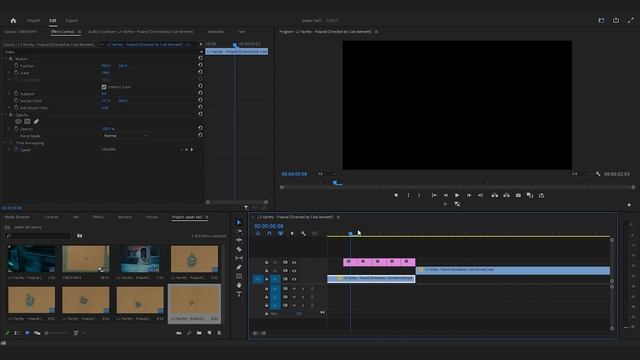Switch to the Import workspace tab
Image resolution: width=640 pixels, height=360 pixels.
click(33, 20)
